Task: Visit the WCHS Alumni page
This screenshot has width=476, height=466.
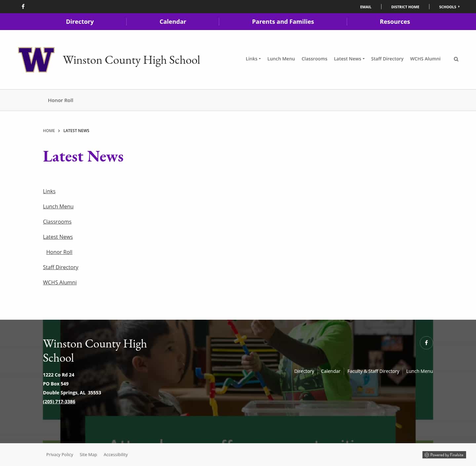Action: click(x=425, y=58)
